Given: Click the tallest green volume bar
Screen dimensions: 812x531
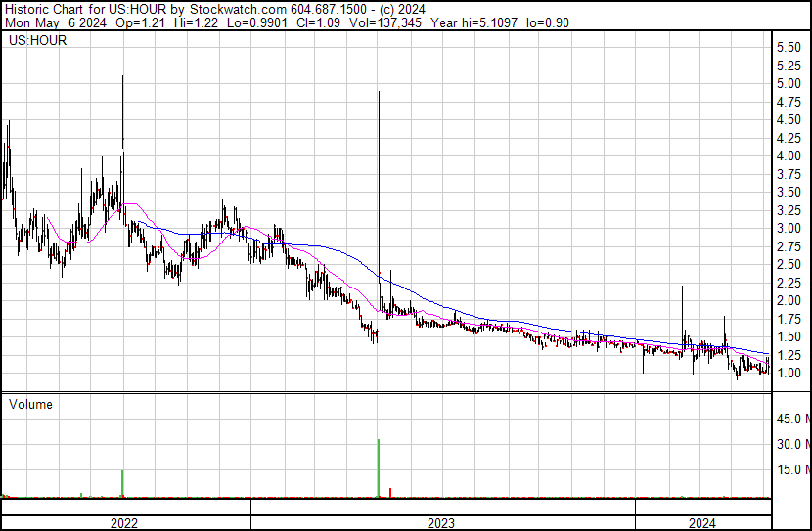Looking at the screenshot, I should (x=379, y=469).
